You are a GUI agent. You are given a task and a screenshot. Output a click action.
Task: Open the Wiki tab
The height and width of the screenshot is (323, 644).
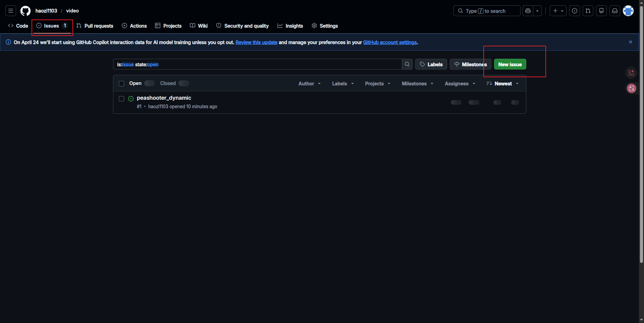coord(199,26)
